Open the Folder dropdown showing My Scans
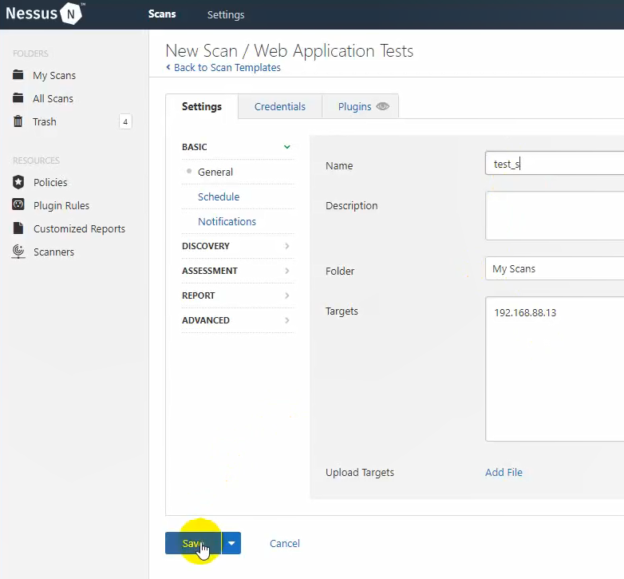 555,269
